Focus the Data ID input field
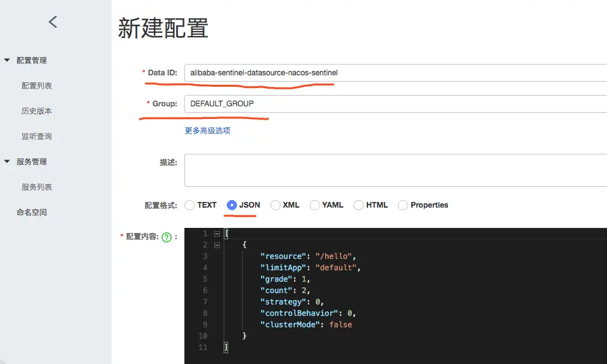 pyautogui.click(x=395, y=73)
